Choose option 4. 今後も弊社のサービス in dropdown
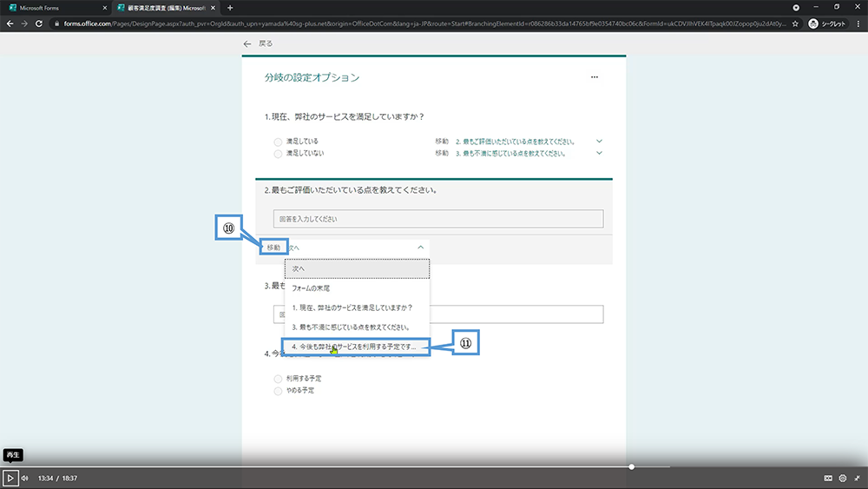The image size is (868, 489). [x=357, y=347]
